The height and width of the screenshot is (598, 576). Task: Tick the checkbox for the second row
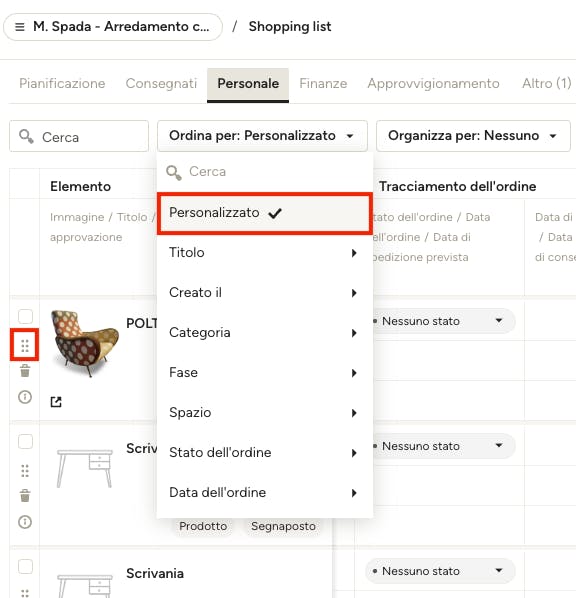click(x=26, y=441)
